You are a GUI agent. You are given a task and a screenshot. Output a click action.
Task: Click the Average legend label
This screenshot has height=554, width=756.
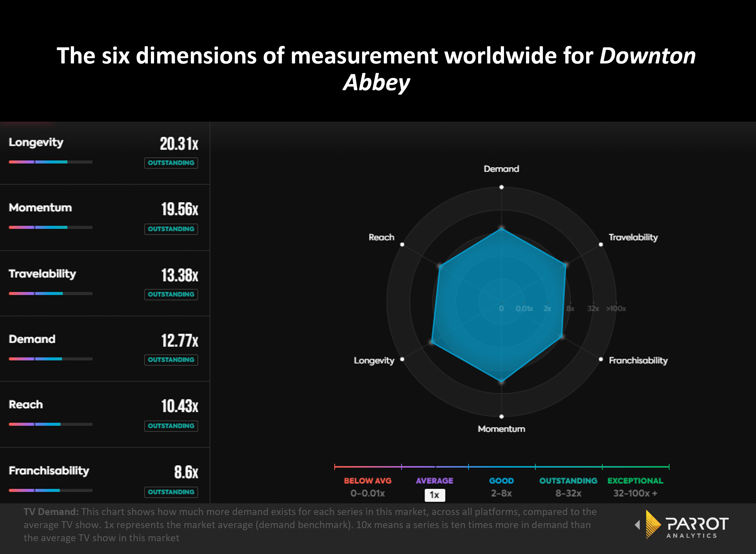coord(434,481)
